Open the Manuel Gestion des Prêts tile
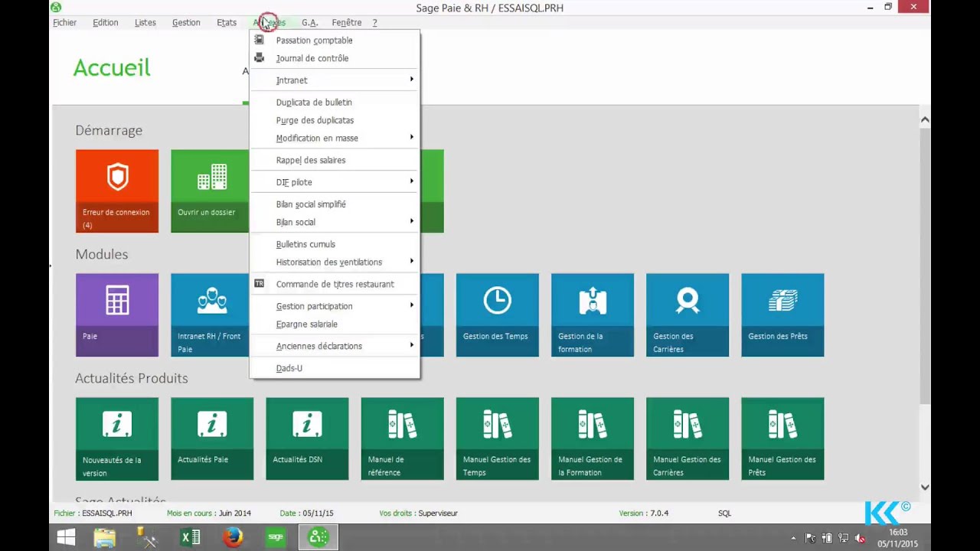The width and height of the screenshot is (980, 551). click(782, 439)
